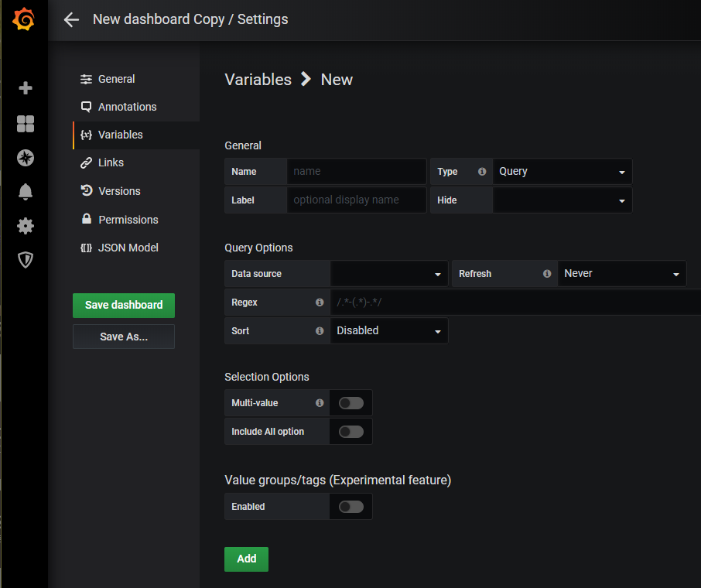Click the Refresh info icon
Viewport: 701px width, 588px height.
[x=547, y=274]
